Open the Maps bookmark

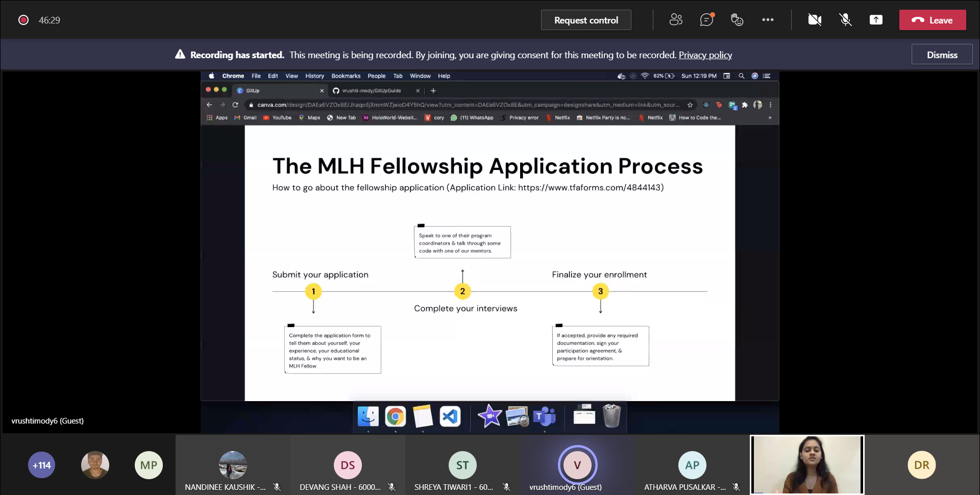coord(309,117)
